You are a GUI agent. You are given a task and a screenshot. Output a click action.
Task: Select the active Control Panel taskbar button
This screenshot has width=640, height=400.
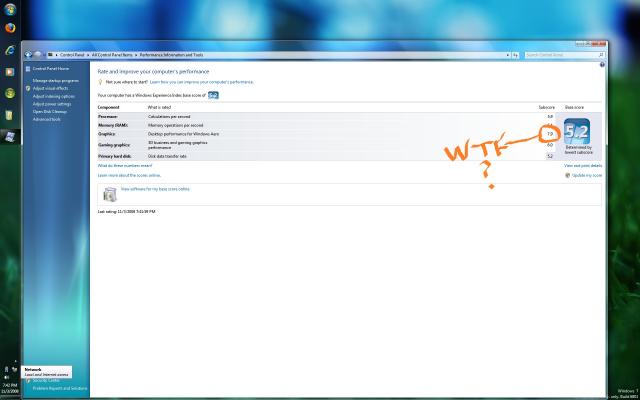10,137
